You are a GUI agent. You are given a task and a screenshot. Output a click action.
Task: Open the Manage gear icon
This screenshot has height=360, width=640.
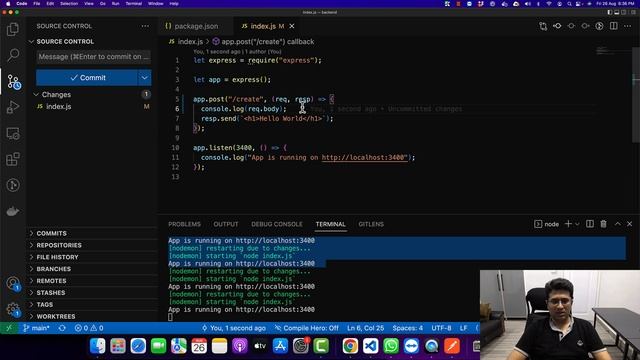13,309
